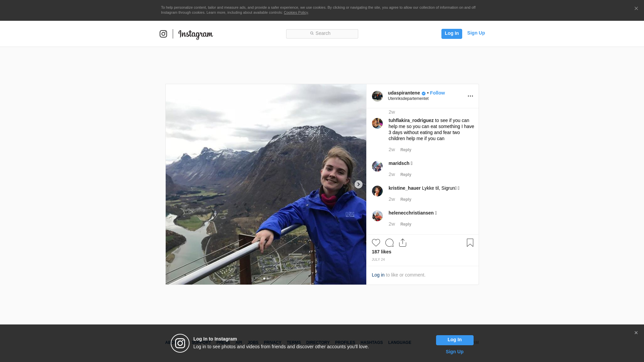This screenshot has width=644, height=362.
Task: Click the comment bubble icon
Action: pos(389,243)
